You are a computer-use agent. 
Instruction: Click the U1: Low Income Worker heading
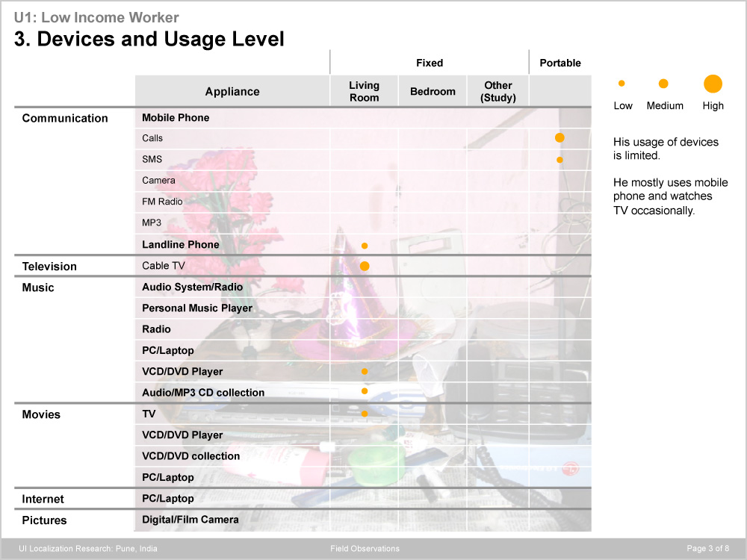tap(96, 18)
